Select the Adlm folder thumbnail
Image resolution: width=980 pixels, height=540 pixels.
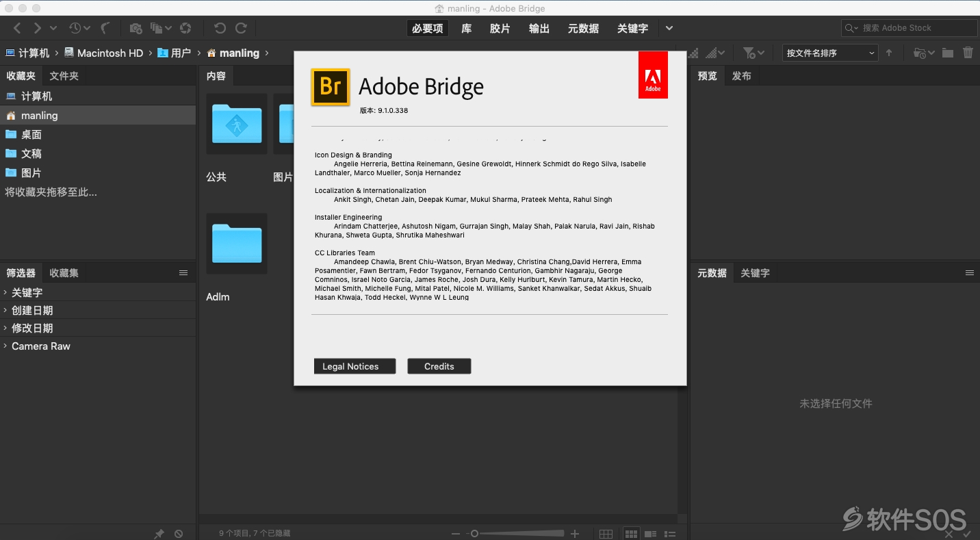pos(236,244)
